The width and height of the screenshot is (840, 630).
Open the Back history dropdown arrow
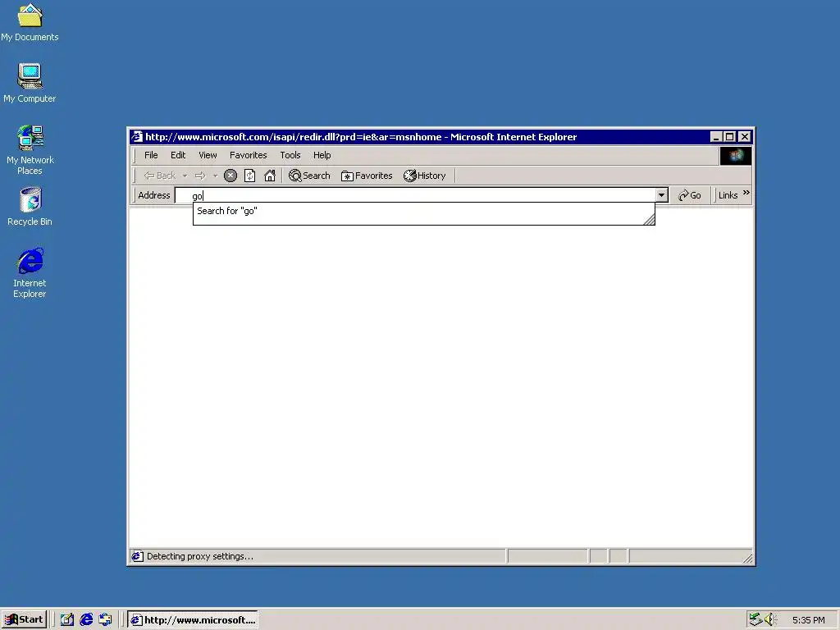(x=185, y=176)
